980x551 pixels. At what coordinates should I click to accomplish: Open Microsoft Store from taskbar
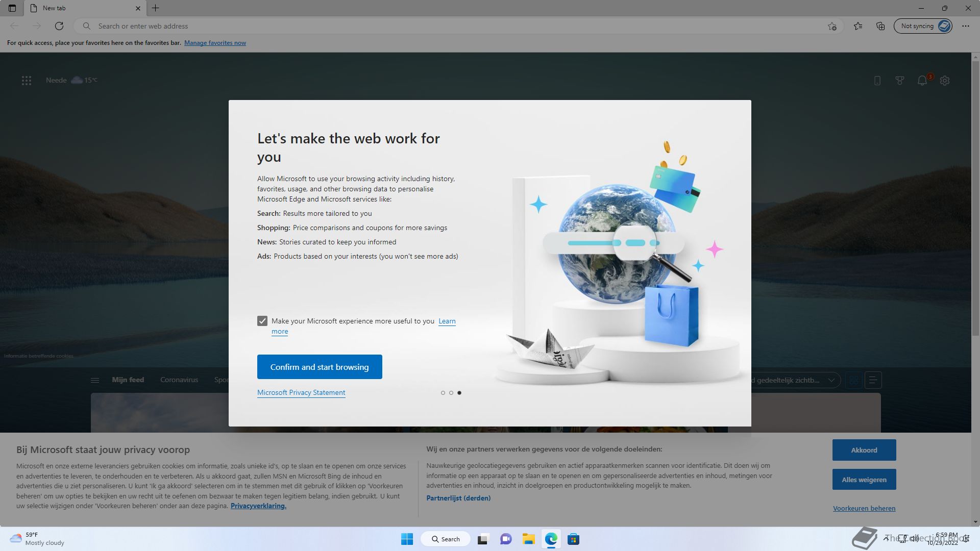[x=573, y=539]
